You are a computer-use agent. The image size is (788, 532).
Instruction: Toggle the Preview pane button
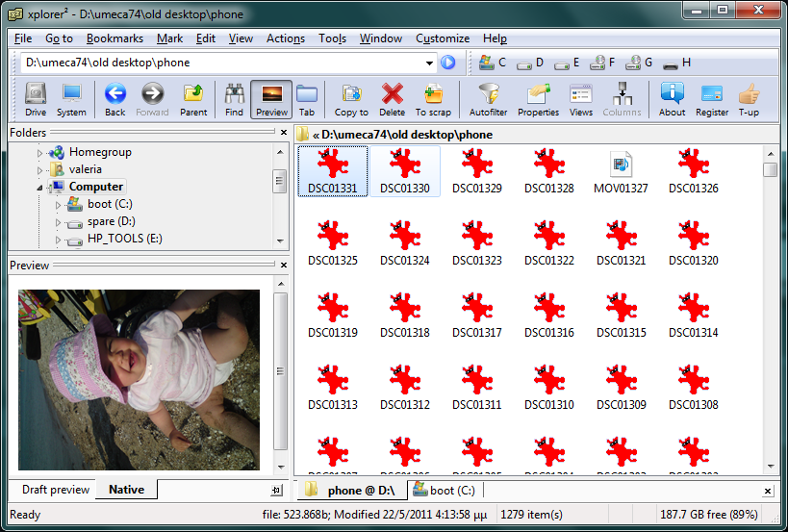pyautogui.click(x=271, y=99)
